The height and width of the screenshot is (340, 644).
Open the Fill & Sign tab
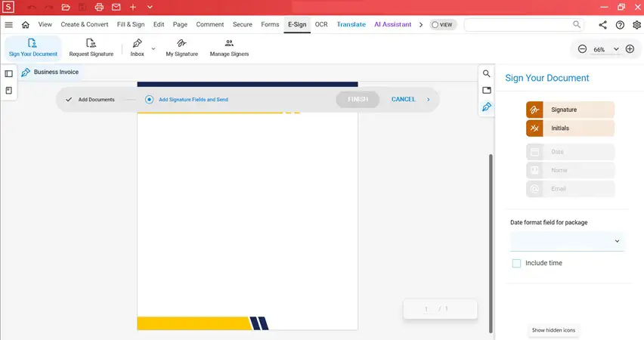131,24
